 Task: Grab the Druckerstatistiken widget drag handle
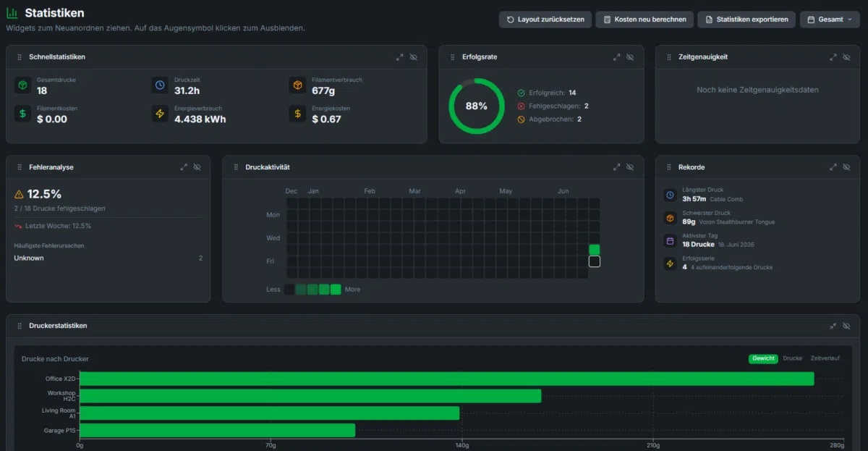tap(20, 326)
